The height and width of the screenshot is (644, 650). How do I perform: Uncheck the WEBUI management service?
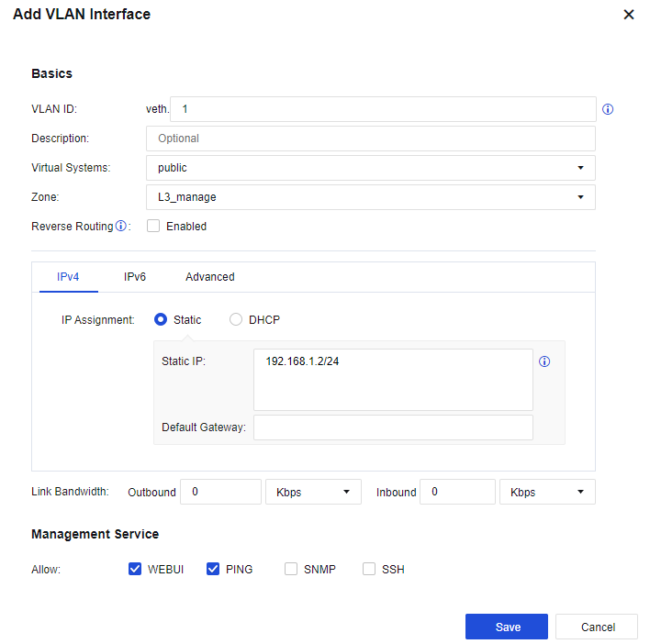coord(136,569)
